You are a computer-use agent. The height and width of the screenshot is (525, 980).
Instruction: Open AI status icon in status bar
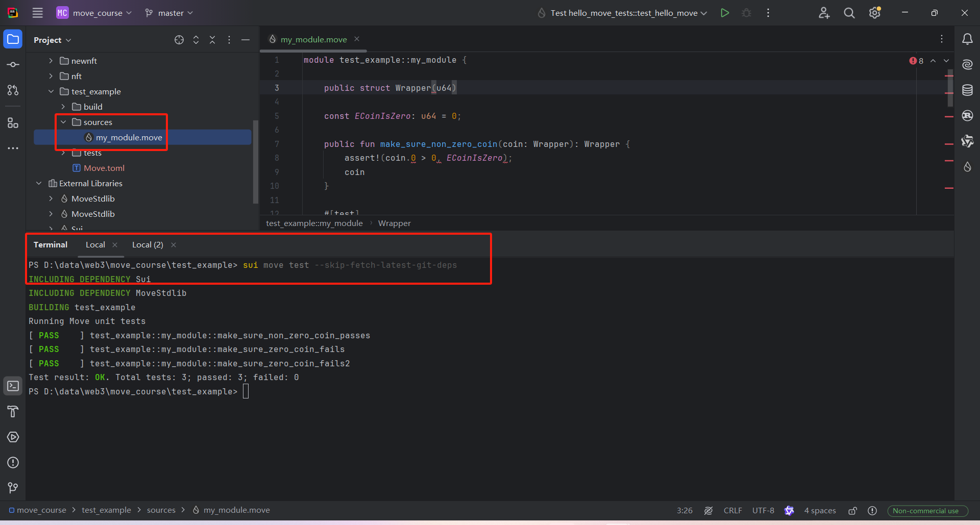coord(789,511)
